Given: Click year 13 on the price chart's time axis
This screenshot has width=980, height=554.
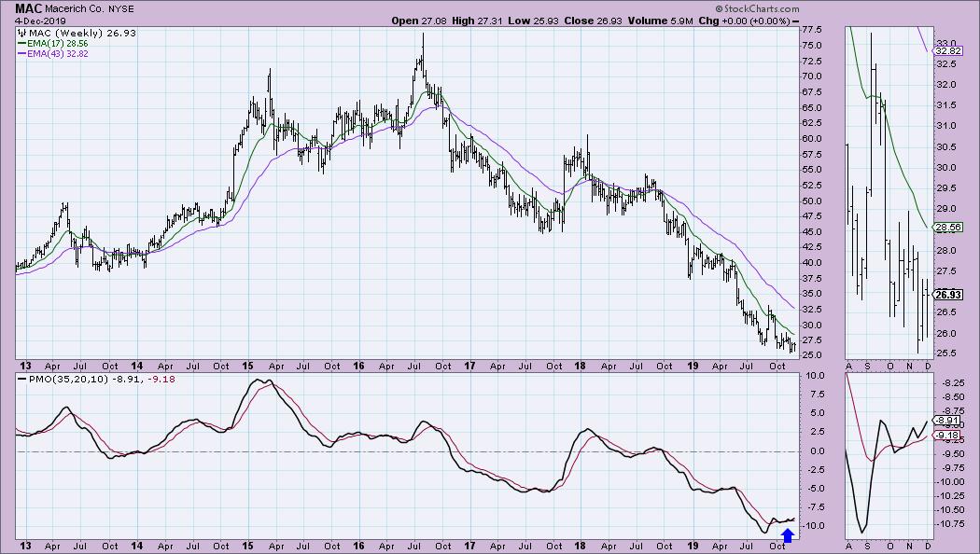Looking at the screenshot, I should (x=25, y=366).
